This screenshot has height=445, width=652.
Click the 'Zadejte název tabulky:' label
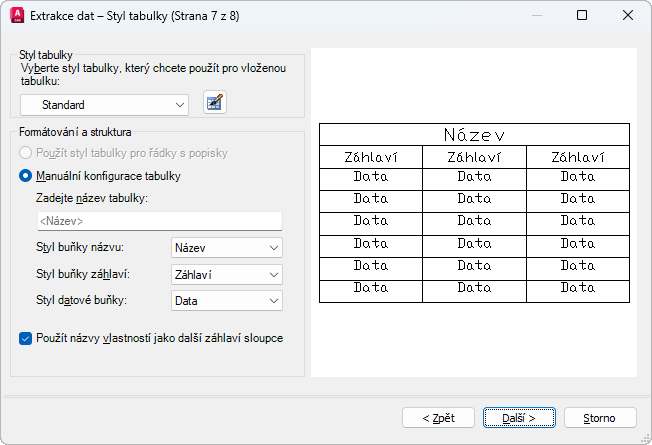pos(92,198)
